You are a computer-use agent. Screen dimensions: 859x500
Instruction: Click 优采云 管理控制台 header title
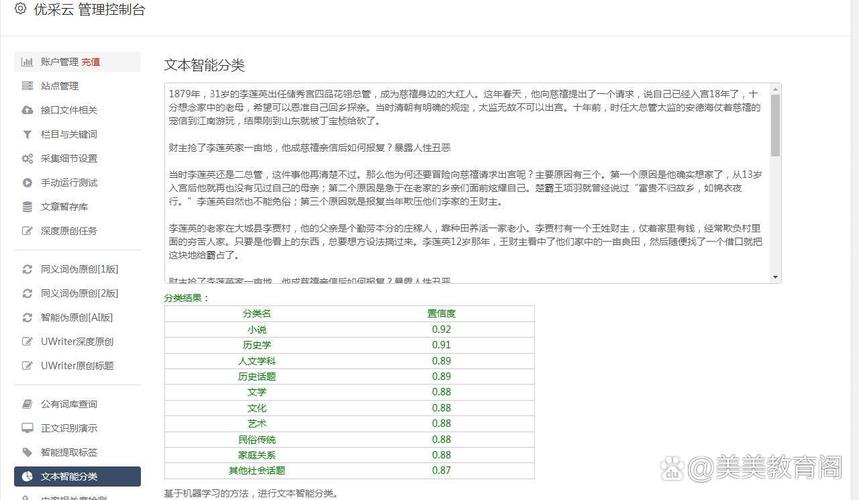point(89,9)
